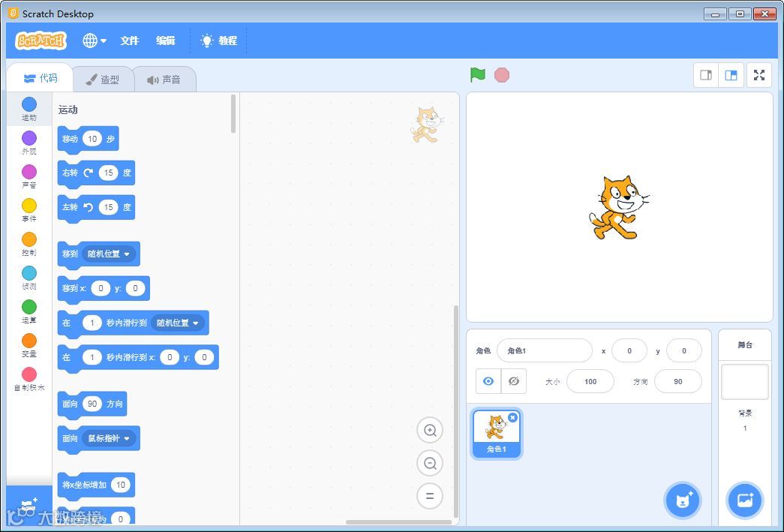Open the 文件 menu
The image size is (784, 532).
point(130,41)
